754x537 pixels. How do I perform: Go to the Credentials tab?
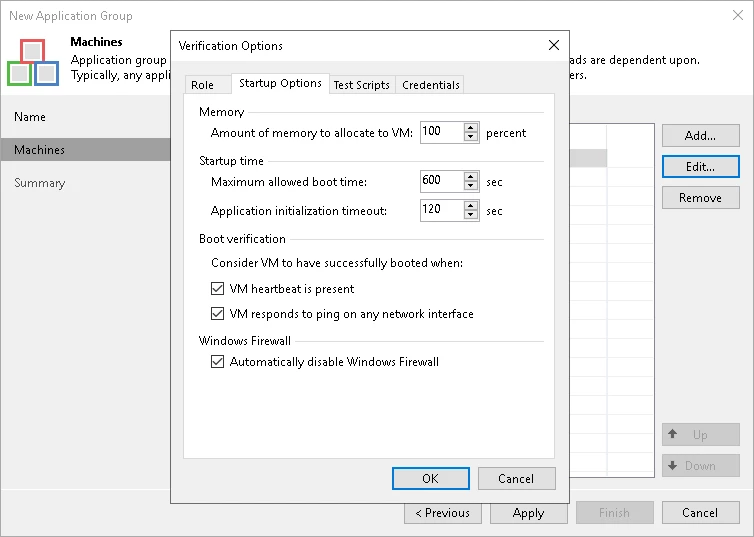(x=431, y=85)
